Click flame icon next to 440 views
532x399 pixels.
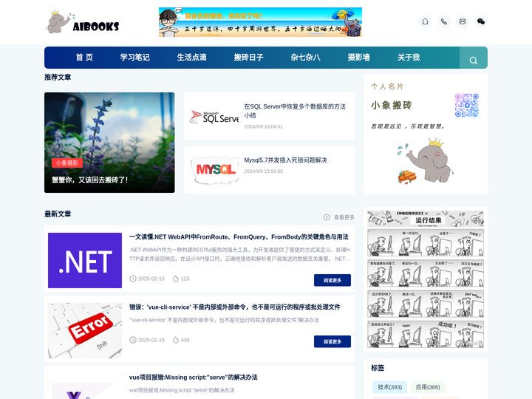click(x=176, y=340)
